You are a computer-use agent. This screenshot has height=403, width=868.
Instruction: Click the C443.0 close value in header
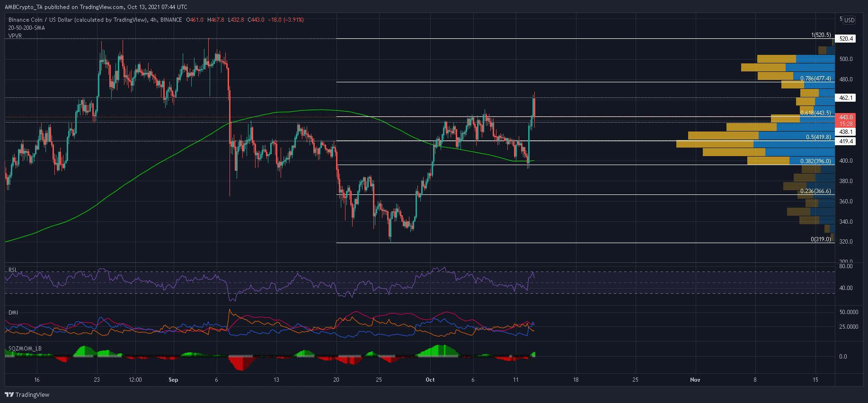256,20
